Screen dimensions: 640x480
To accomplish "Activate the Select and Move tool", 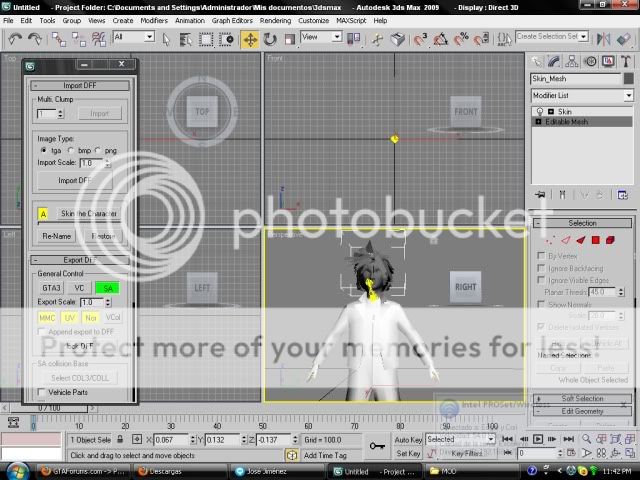I will coord(249,38).
